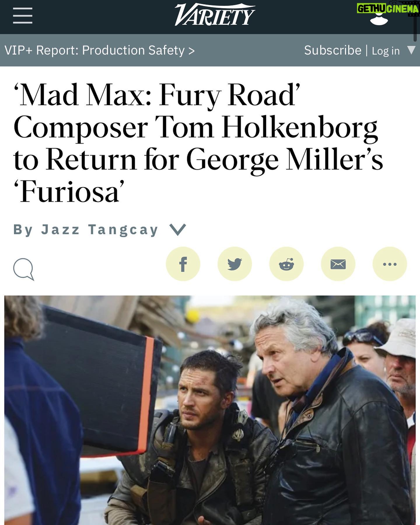Click the article headline about Furiosa
420x525 pixels.
coord(198,143)
